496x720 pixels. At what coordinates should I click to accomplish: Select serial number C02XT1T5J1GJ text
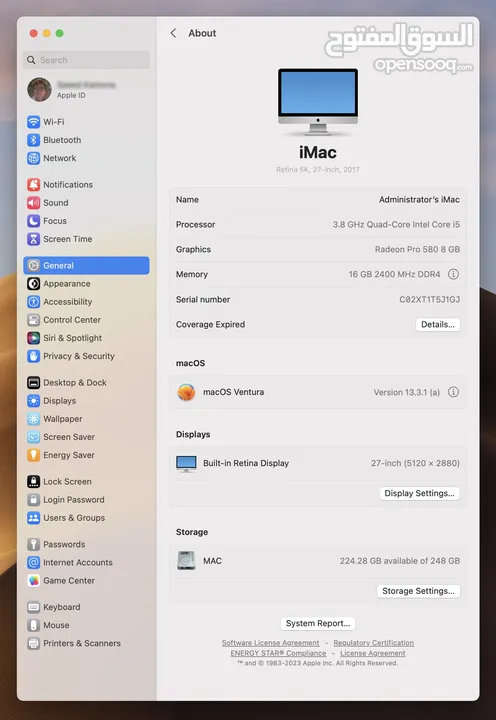[x=429, y=299]
